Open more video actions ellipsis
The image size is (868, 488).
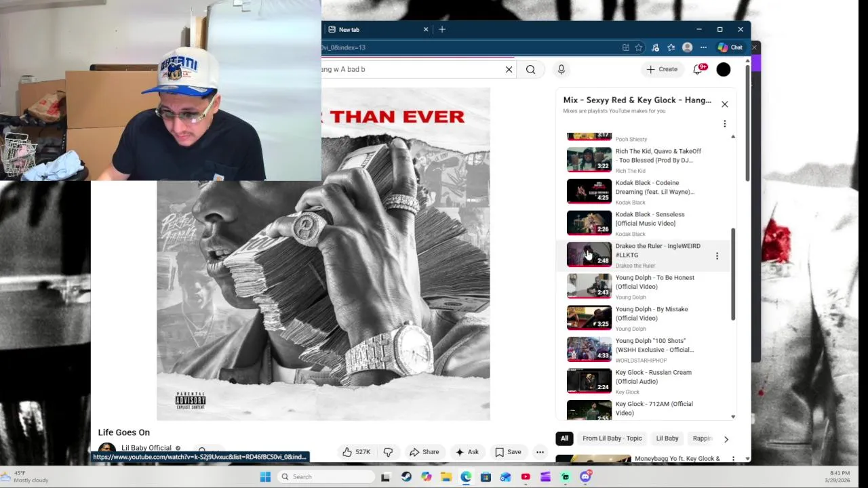(x=540, y=452)
